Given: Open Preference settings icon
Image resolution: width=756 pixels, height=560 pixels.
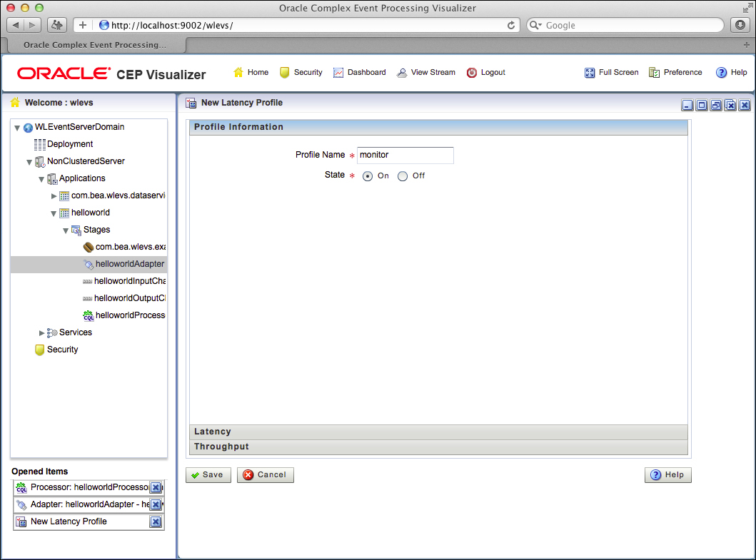Looking at the screenshot, I should [654, 73].
